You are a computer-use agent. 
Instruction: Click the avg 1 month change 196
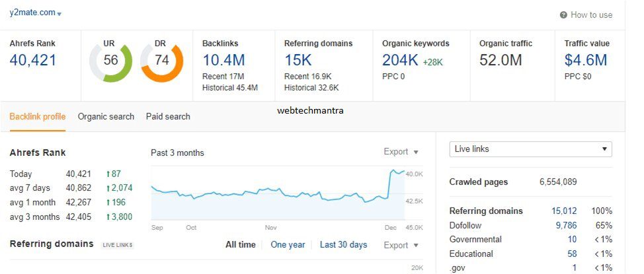116,202
